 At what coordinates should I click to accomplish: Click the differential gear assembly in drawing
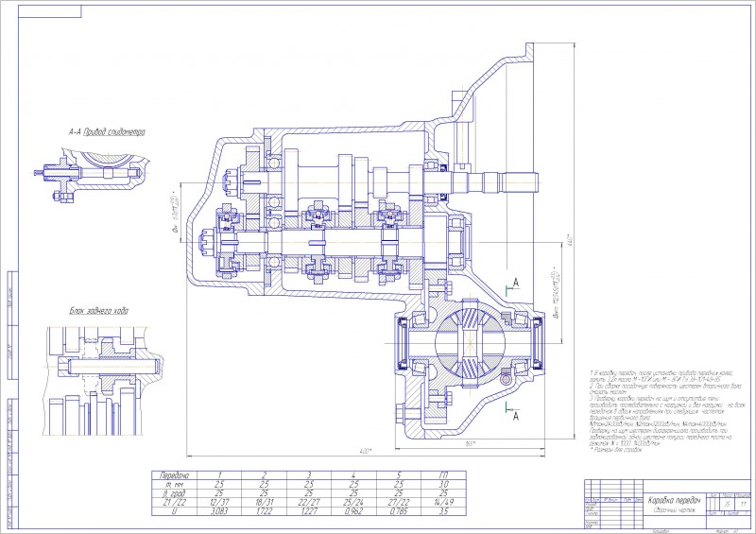pos(470,342)
